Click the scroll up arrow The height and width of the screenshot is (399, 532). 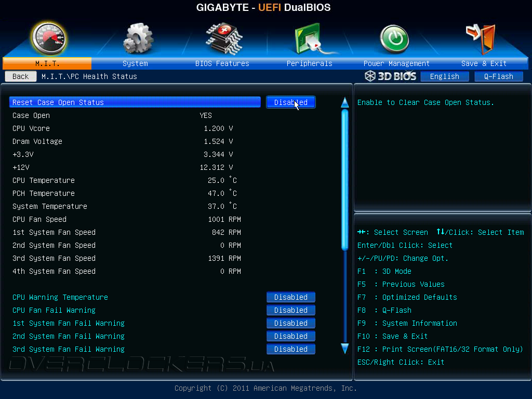(x=345, y=102)
